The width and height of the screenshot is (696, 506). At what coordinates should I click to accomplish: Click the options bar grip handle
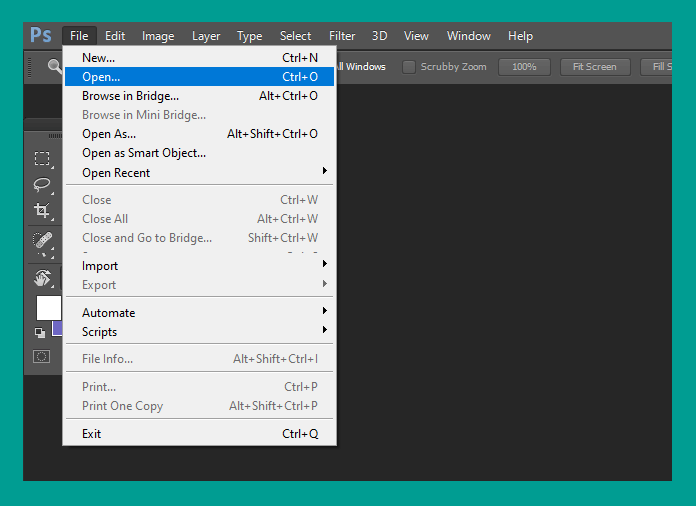[30, 67]
